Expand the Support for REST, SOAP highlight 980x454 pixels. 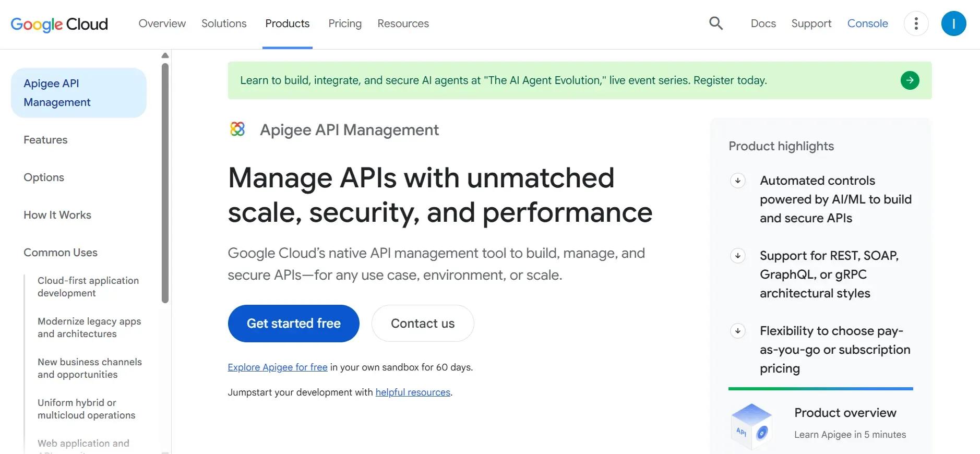(737, 256)
